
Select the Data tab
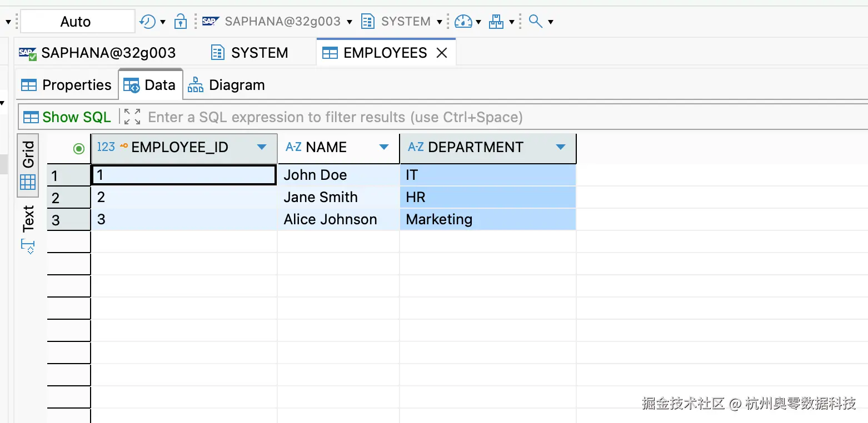tap(150, 85)
